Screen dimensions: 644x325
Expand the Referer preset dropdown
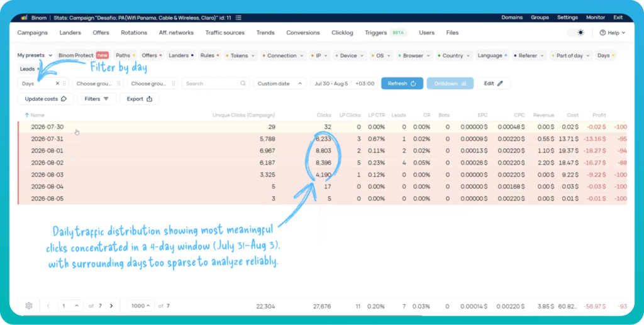pos(530,55)
